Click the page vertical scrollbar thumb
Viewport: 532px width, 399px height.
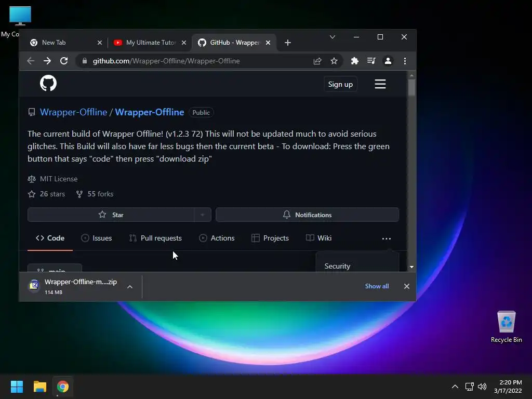coord(411,87)
